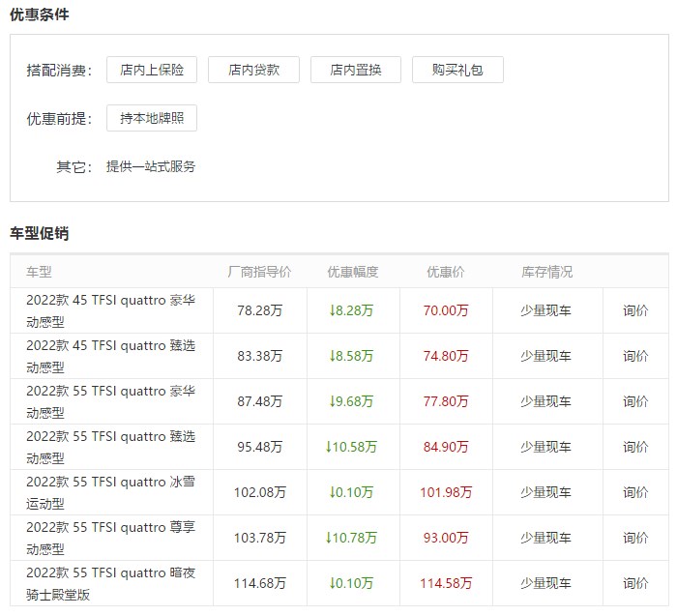Click the 库存情况 column header
This screenshot has width=677, height=616.
pos(547,272)
